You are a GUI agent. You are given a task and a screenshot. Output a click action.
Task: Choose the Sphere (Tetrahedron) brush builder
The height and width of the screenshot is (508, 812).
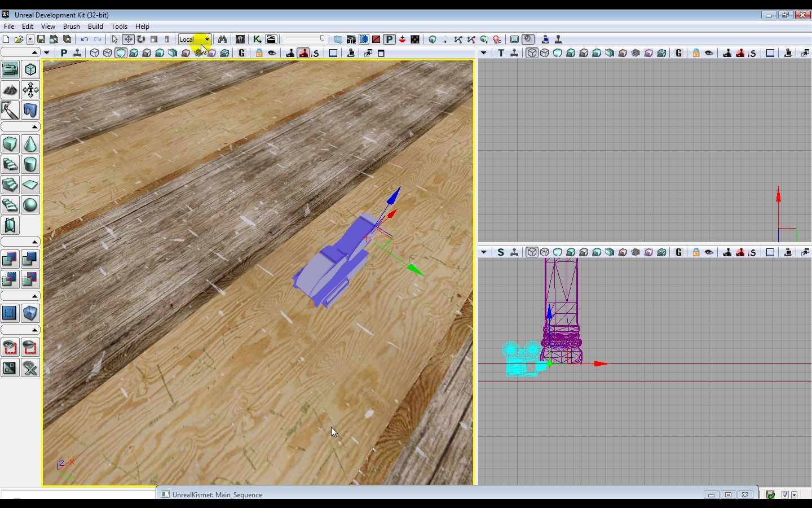click(30, 205)
